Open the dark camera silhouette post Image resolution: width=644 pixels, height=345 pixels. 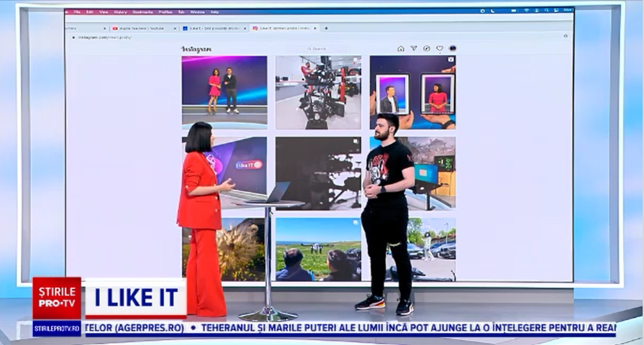(318, 173)
